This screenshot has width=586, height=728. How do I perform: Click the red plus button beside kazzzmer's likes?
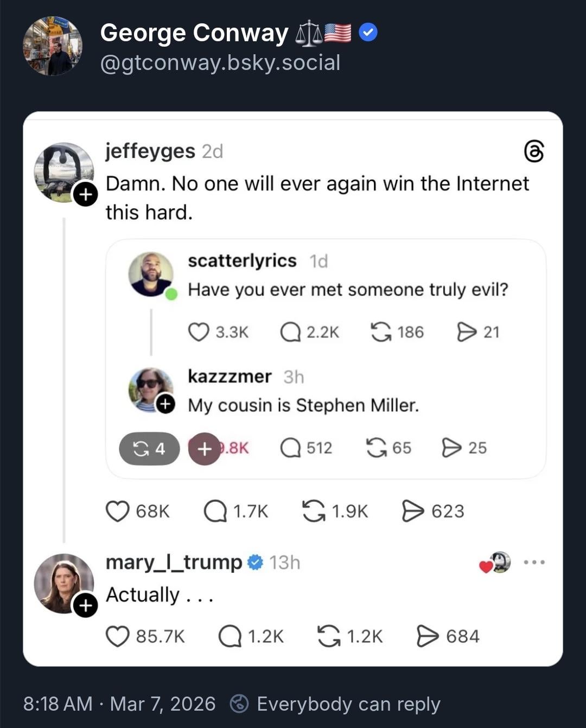[x=204, y=449]
